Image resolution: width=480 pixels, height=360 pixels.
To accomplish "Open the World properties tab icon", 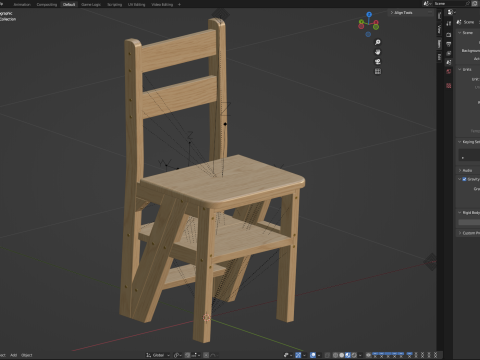I will coord(449,72).
